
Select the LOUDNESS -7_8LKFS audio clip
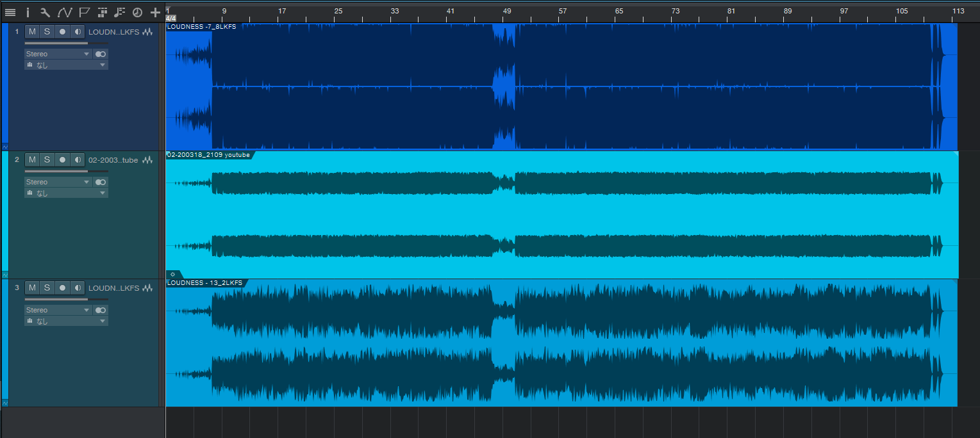click(561, 86)
